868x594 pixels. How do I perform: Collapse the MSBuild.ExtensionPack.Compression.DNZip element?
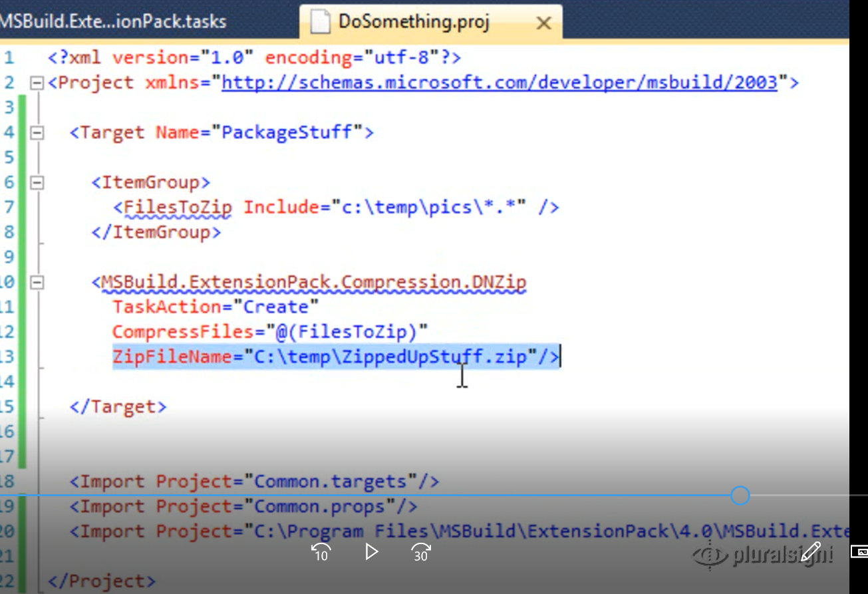coord(37,283)
